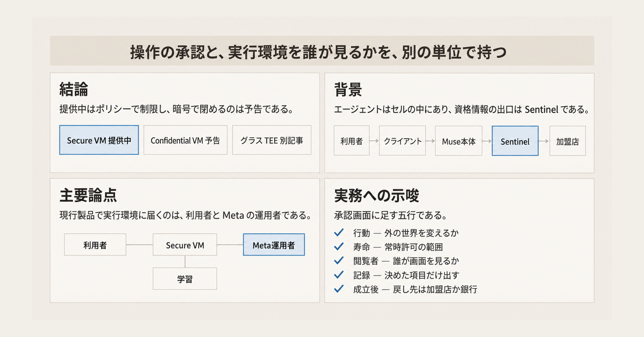Screen dimensions: 644x337
Task: Click the 実務への示唆 heading
Action: click(x=377, y=195)
